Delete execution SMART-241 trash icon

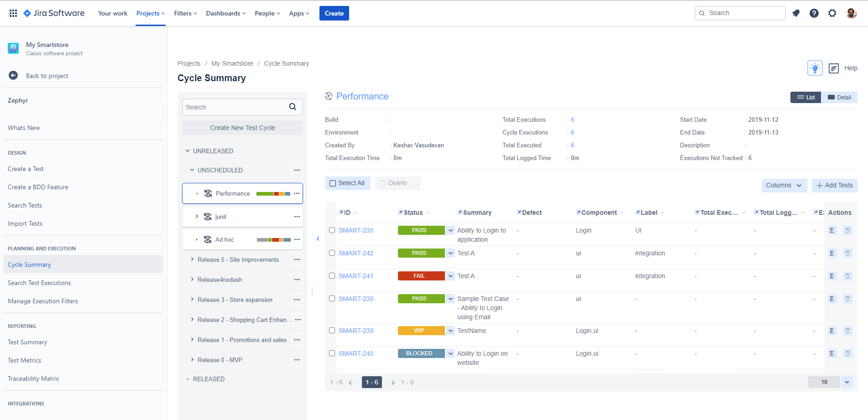coord(848,276)
